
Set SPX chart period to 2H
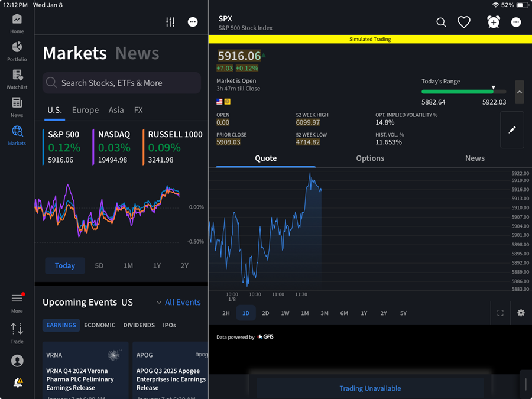pyautogui.click(x=226, y=313)
